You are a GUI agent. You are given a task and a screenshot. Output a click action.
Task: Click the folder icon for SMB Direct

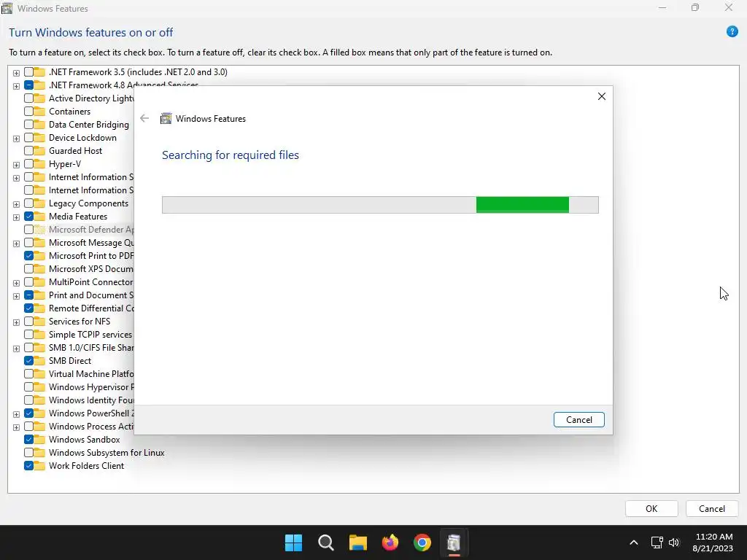[x=39, y=361]
